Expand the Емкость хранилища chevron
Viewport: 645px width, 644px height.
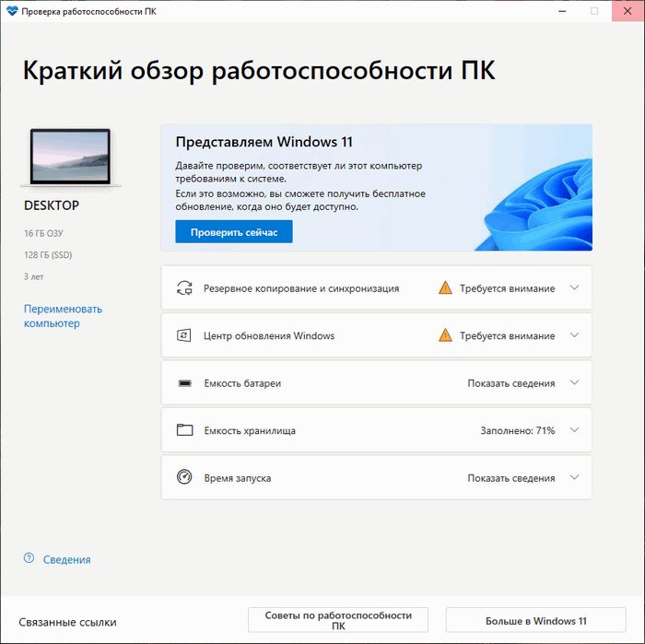click(575, 430)
